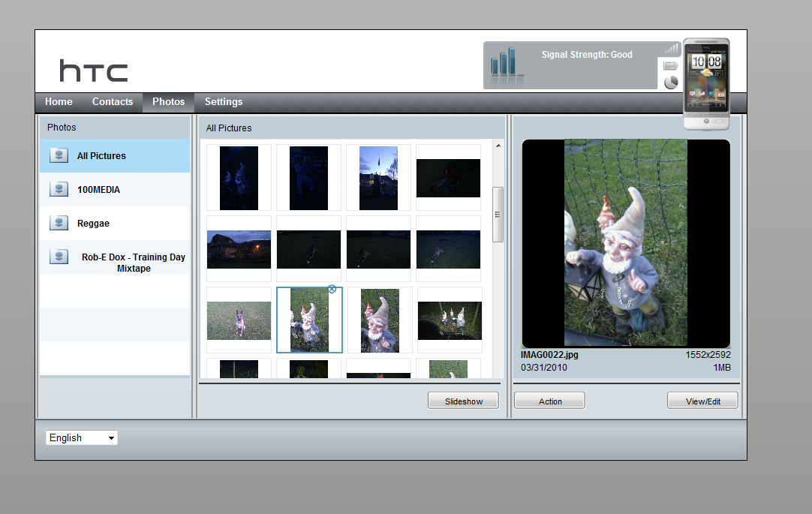The width and height of the screenshot is (812, 514).
Task: Click the storage pie chart icon
Action: coord(671,83)
